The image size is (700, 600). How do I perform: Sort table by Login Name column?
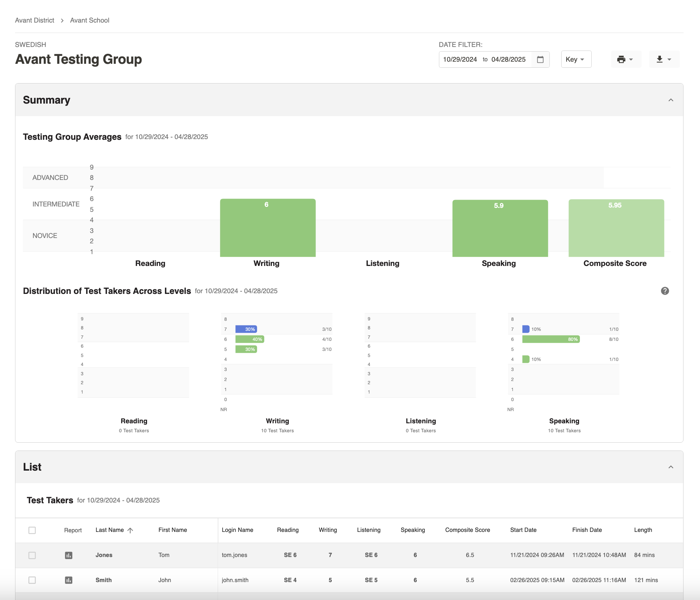tap(237, 530)
